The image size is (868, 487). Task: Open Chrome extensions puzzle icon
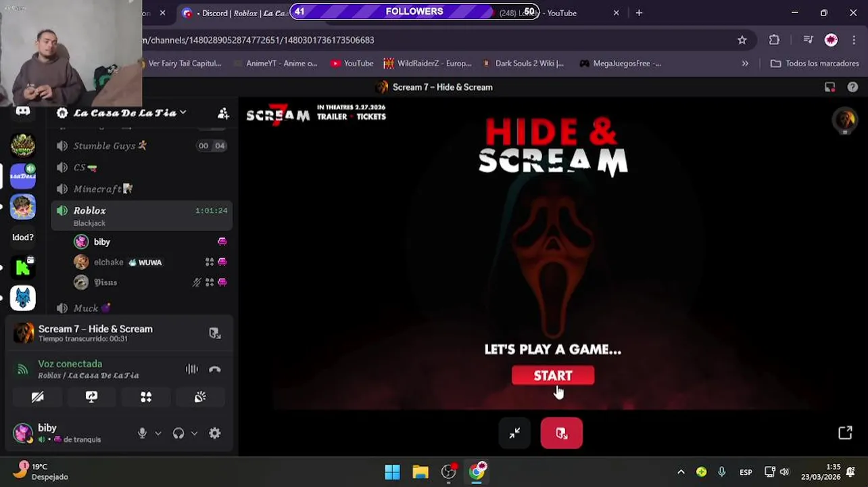click(775, 40)
